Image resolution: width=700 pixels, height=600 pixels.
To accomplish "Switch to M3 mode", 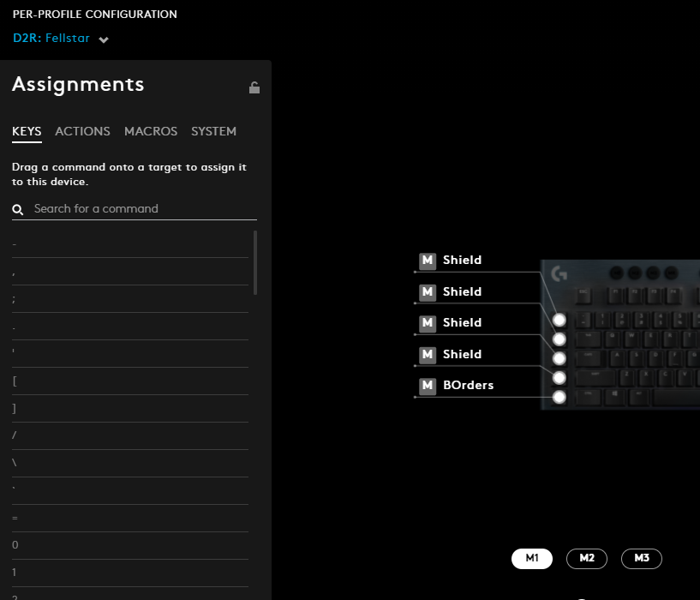I will (642, 558).
